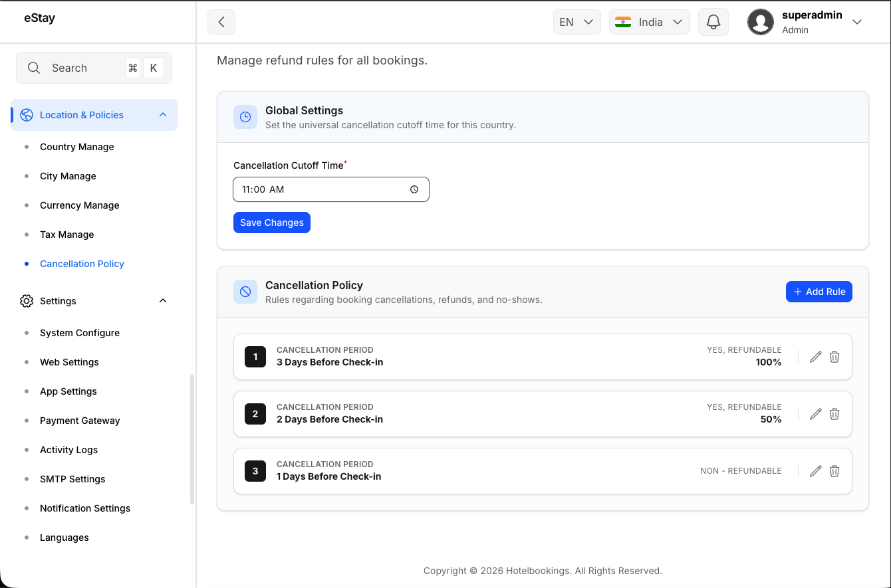Click the eStay logo text
This screenshot has width=891, height=588.
[x=39, y=19]
